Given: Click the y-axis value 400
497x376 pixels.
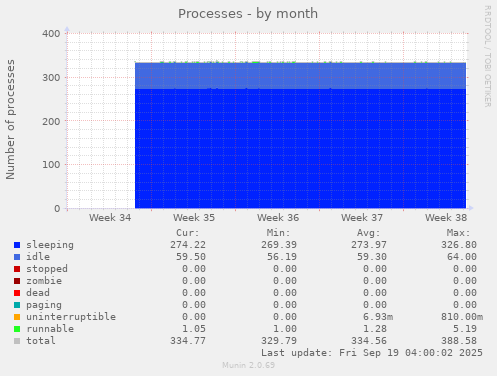Looking at the screenshot, I should pyautogui.click(x=51, y=34).
